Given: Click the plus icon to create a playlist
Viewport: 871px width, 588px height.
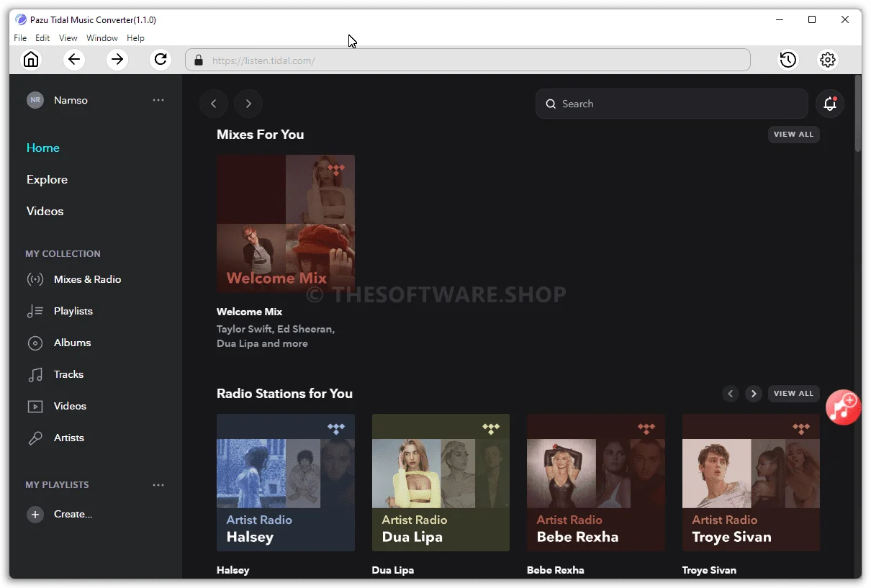Looking at the screenshot, I should [35, 514].
